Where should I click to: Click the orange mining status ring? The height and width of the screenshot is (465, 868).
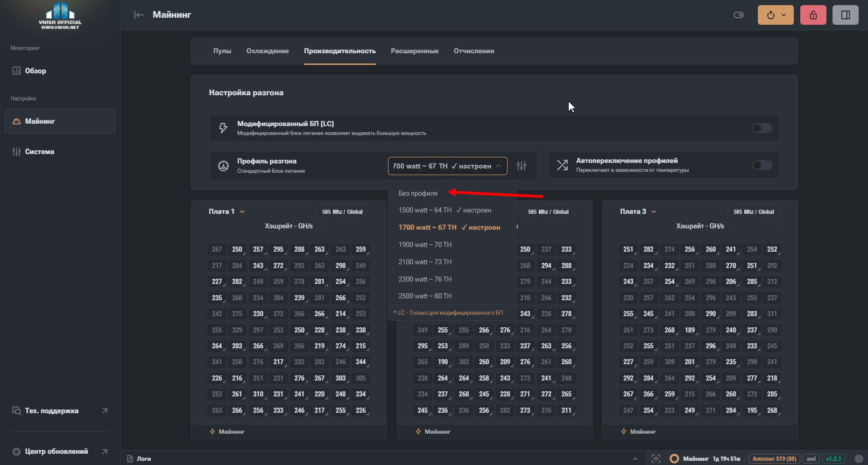[674, 459]
